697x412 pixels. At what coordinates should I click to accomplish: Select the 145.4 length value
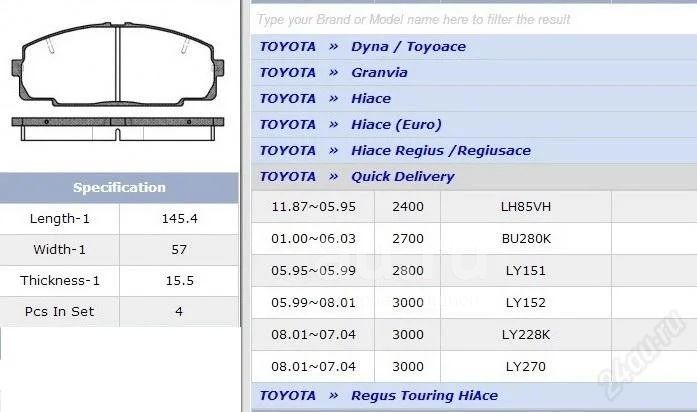(180, 219)
